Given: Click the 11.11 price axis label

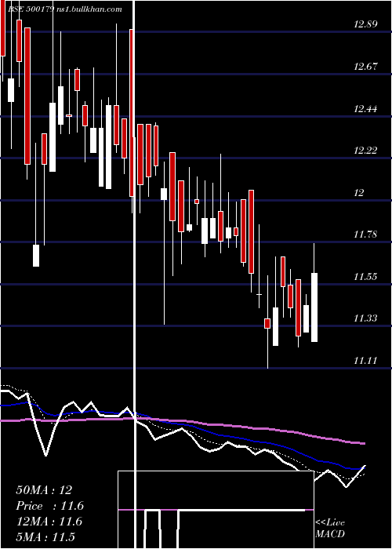Looking at the screenshot, I should pos(365,360).
